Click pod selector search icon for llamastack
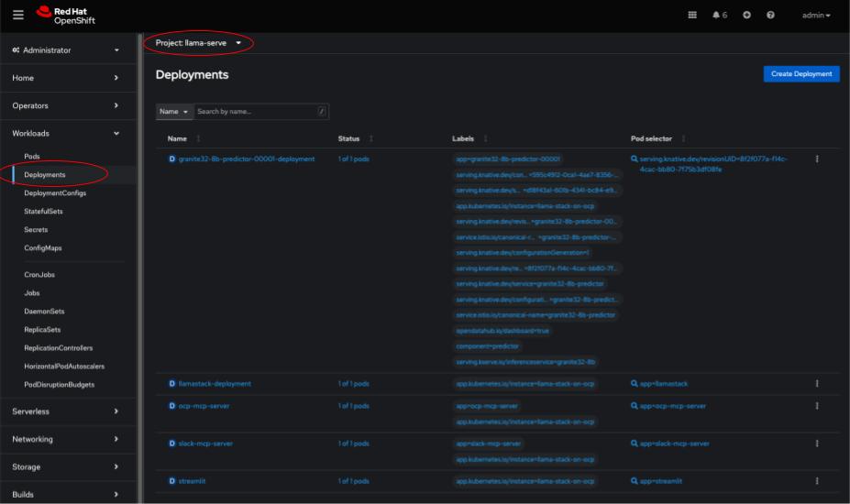The height and width of the screenshot is (504, 850). [635, 384]
